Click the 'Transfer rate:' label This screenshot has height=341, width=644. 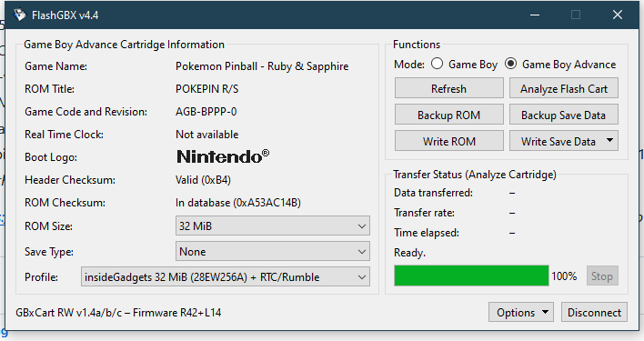(x=424, y=213)
